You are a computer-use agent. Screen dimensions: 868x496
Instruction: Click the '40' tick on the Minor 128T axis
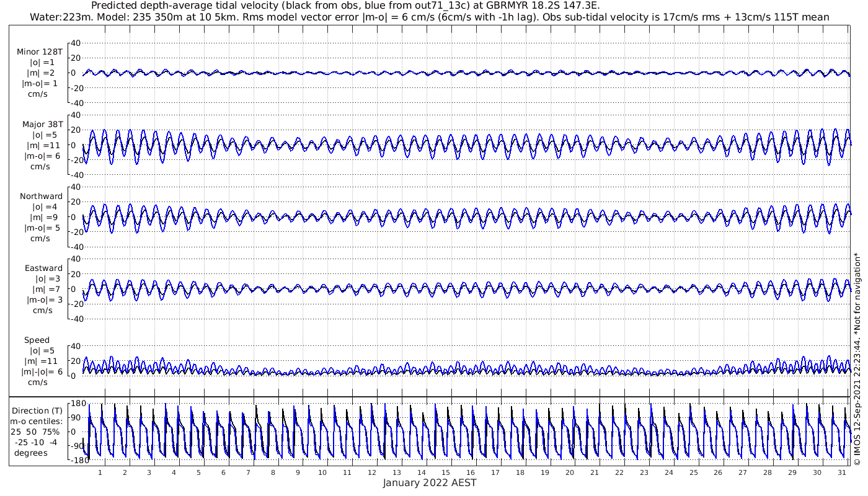76,43
